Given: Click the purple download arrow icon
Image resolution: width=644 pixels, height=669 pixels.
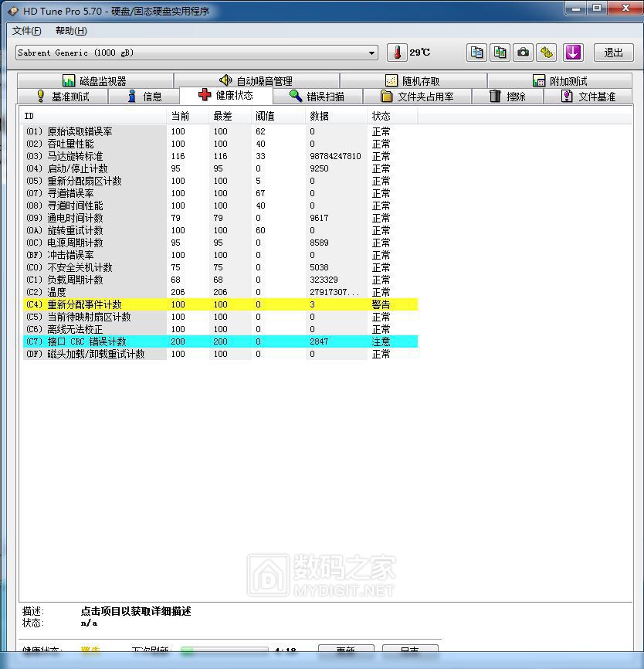Looking at the screenshot, I should pos(573,53).
